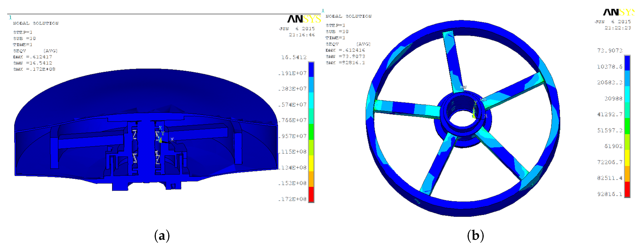Click the SMX =92816.1 text in right plot

coord(345,63)
